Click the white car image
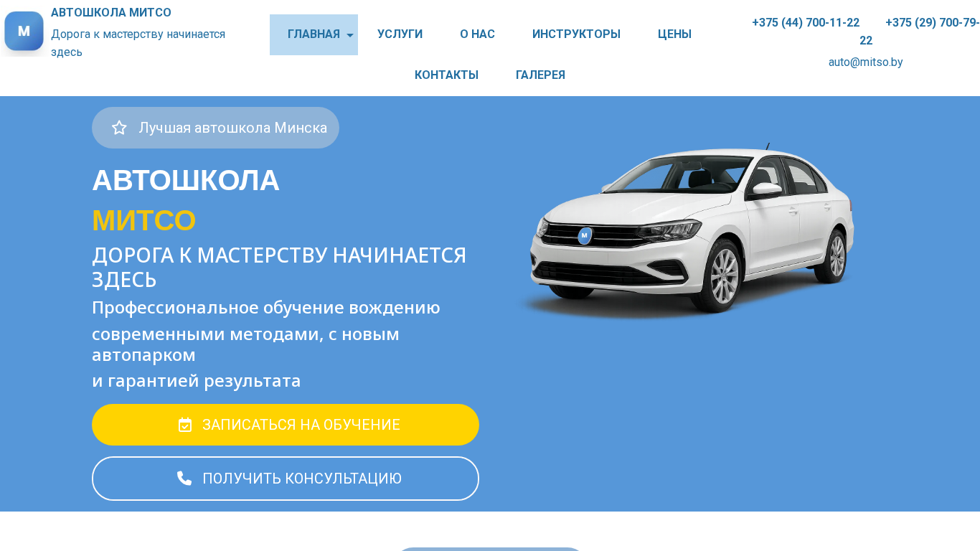Viewport: 980px width, 551px height. pyautogui.click(x=687, y=230)
